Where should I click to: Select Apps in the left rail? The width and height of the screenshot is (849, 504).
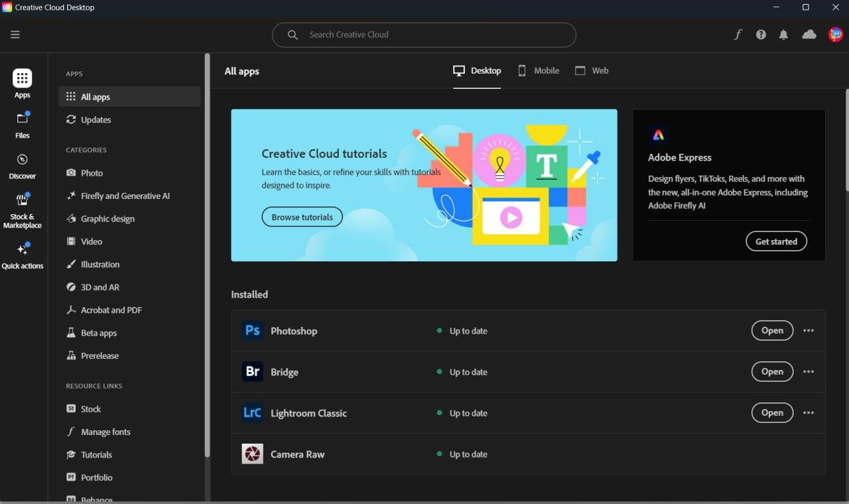[x=23, y=84]
